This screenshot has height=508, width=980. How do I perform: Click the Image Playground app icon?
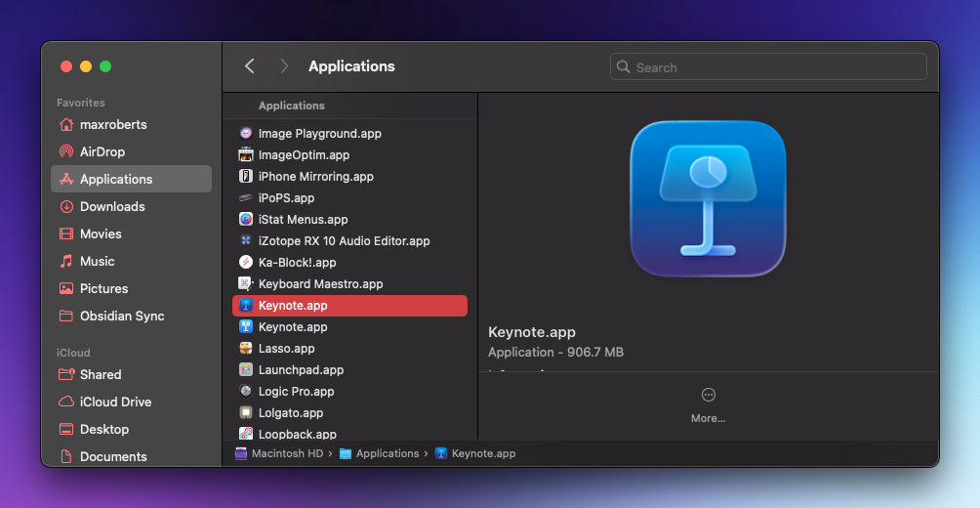(x=246, y=133)
